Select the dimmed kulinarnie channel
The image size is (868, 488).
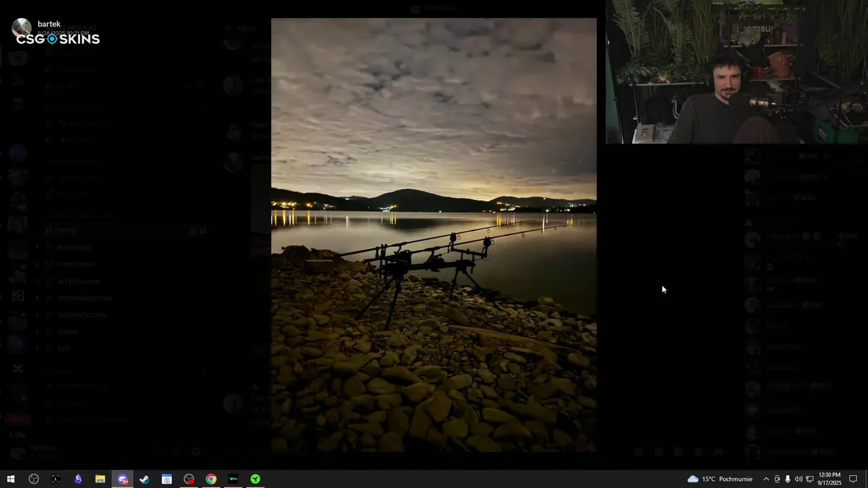coord(74,247)
